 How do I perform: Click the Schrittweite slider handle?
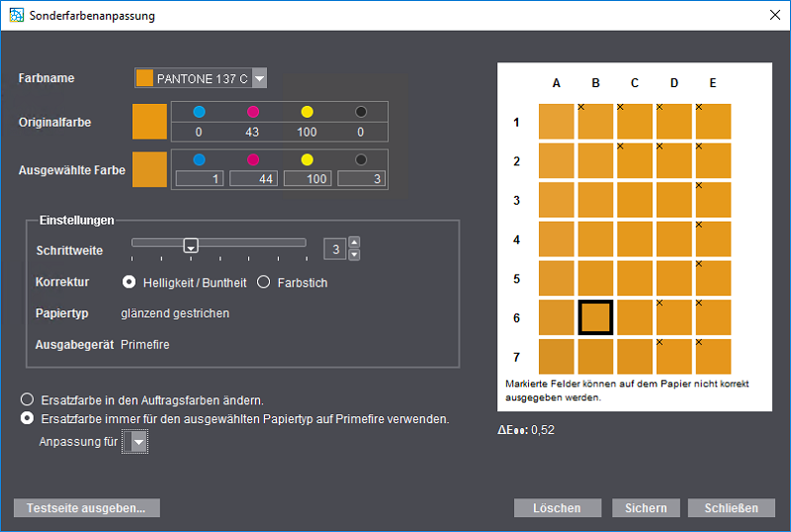[x=192, y=245]
